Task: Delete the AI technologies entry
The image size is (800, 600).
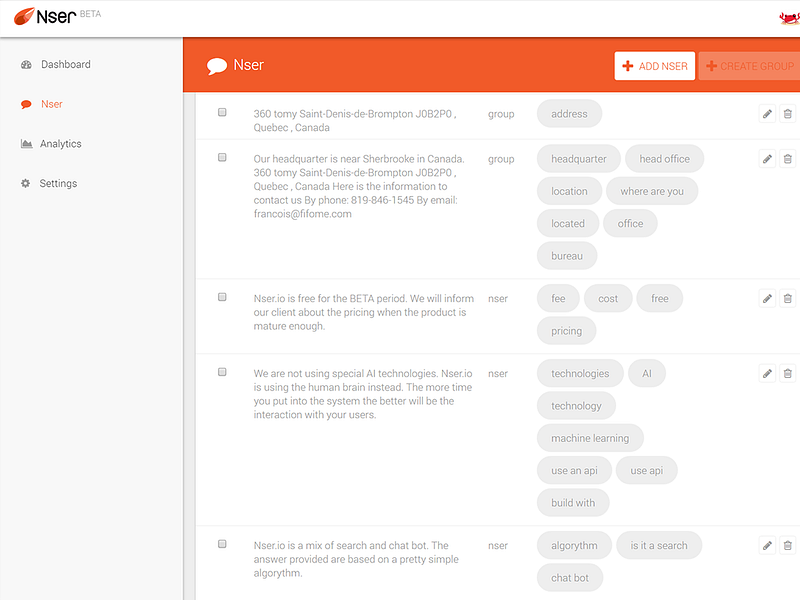Action: (788, 373)
